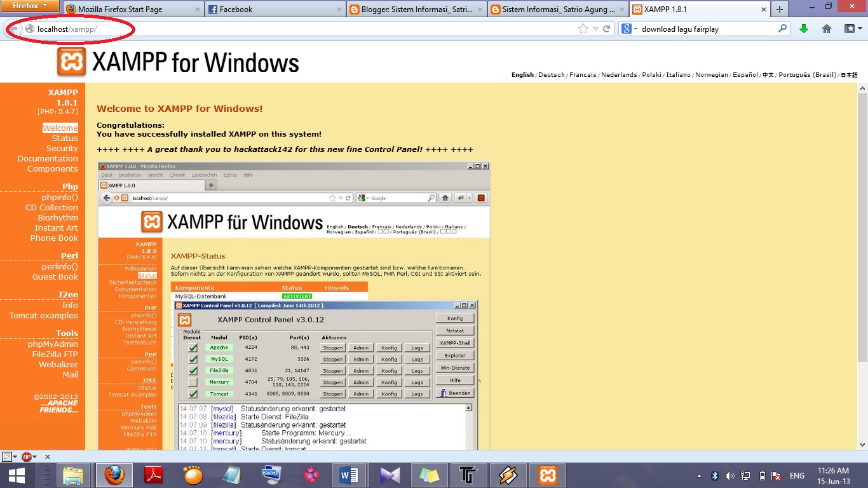Image resolution: width=868 pixels, height=488 pixels.
Task: Switch to the Facebook tab
Action: click(x=275, y=10)
